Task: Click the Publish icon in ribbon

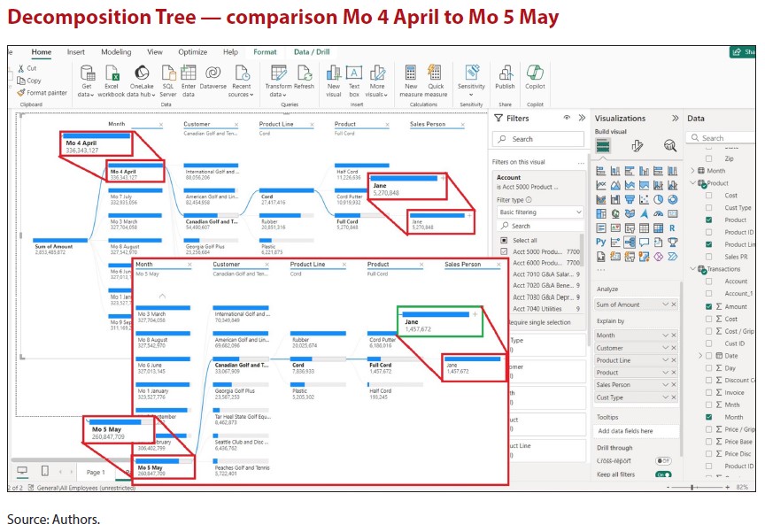Action: coord(505,73)
